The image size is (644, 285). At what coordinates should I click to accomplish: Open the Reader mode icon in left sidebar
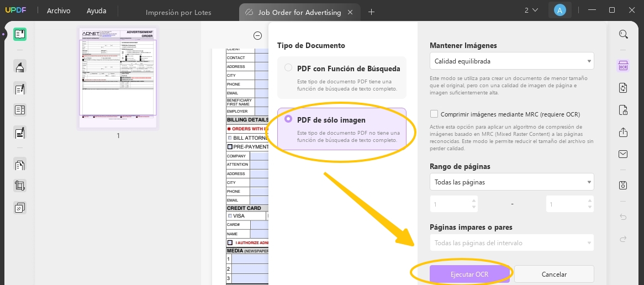pyautogui.click(x=20, y=34)
